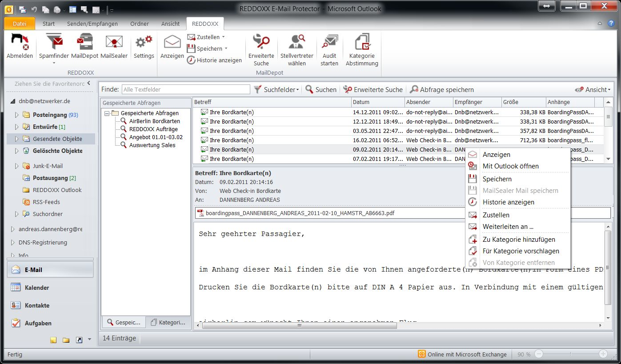This screenshot has height=364, width=621.
Task: Collapse Gespeicherte Abfragen tree node
Action: pos(107,113)
